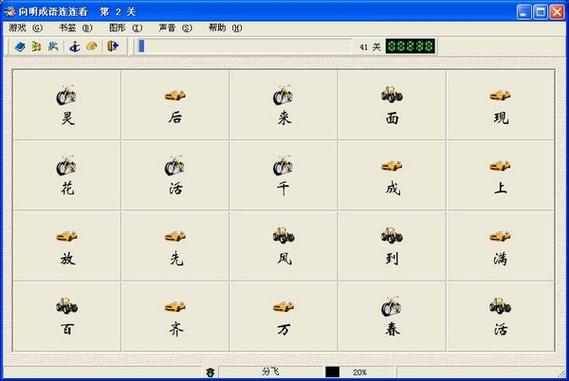The width and height of the screenshot is (569, 381).
Task: Click the traffic light status bar icon
Action: [210, 372]
